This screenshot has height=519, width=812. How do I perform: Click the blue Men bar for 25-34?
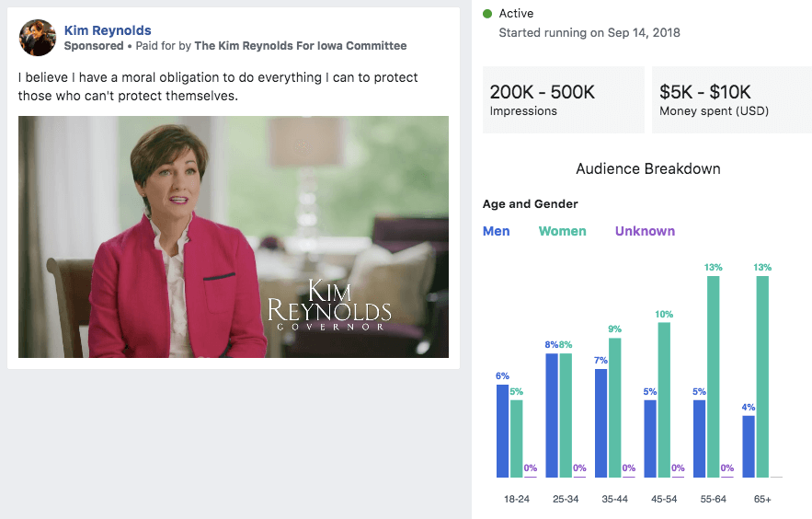[x=552, y=415]
